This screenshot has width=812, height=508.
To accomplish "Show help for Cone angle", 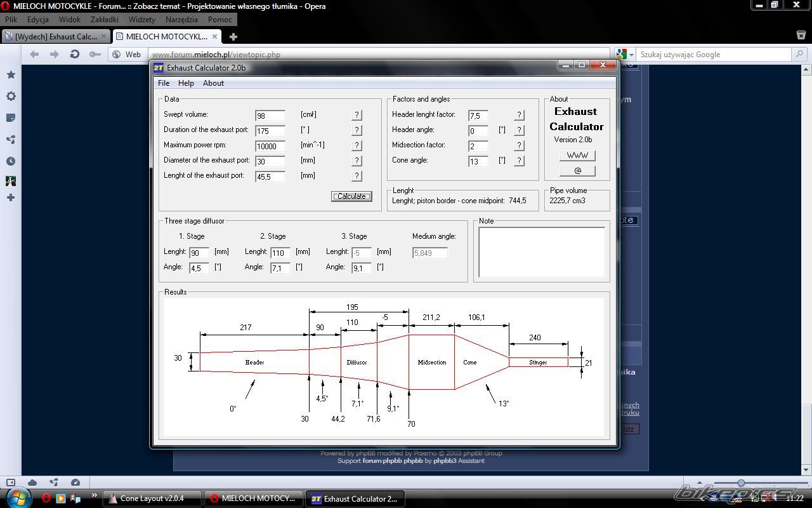I will point(519,161).
